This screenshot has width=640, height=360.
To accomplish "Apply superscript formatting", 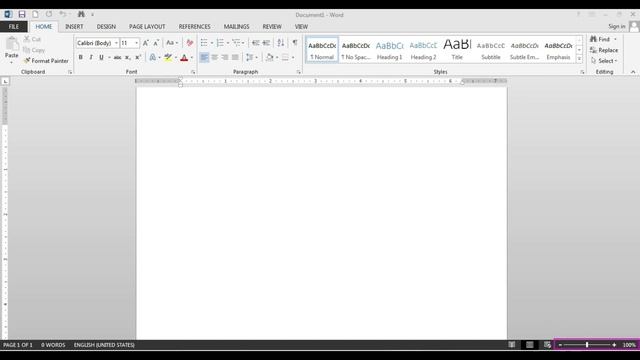I will [x=138, y=58].
